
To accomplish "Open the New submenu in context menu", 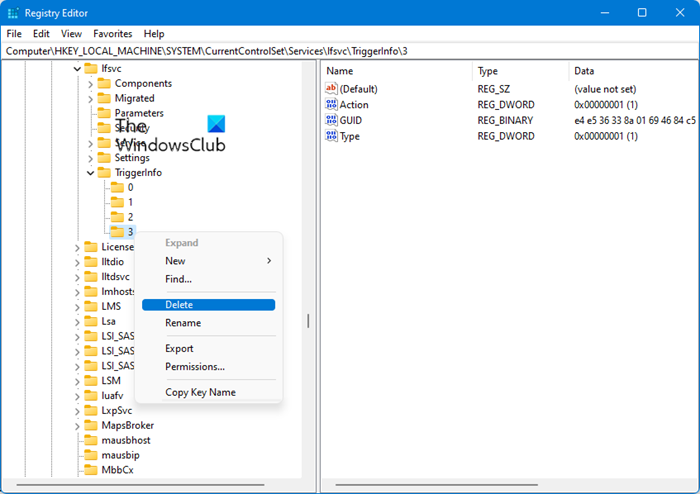I will pos(208,261).
